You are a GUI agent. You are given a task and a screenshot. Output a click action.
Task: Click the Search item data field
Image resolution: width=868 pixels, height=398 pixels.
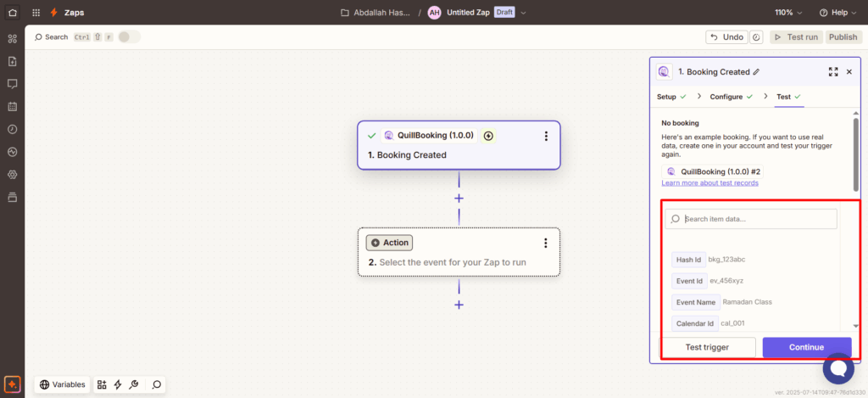[x=758, y=219]
